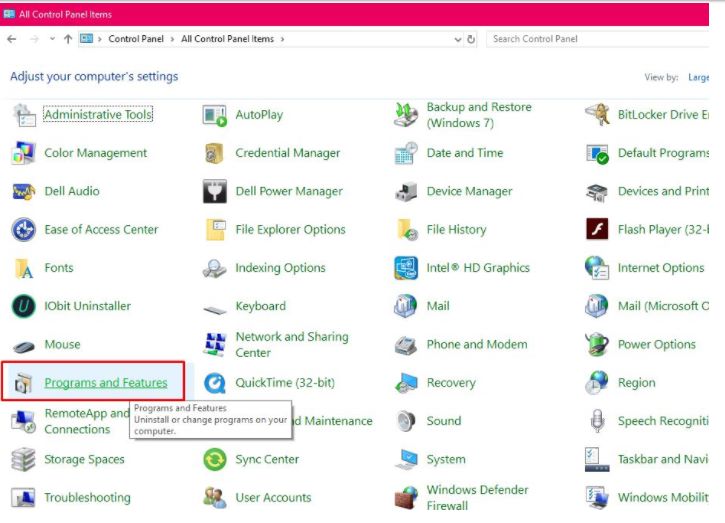This screenshot has height=523, width=725.
Task: Click the Refresh button in the address bar
Action: coord(471,39)
